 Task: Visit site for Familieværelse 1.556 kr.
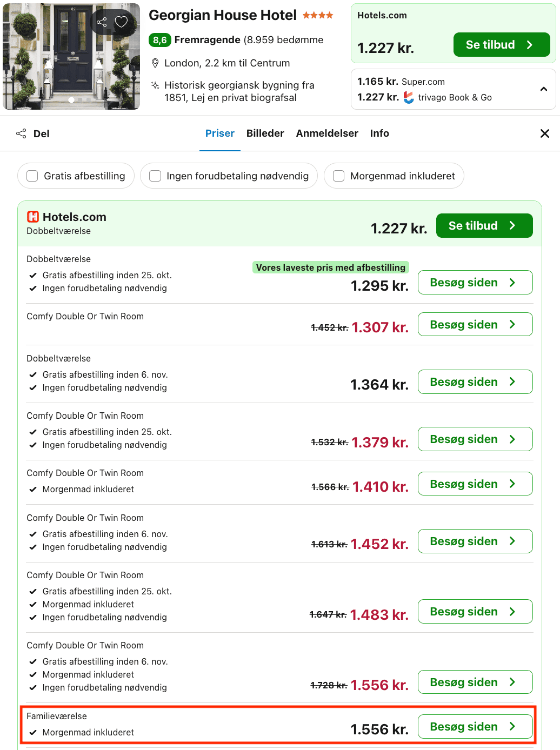[x=475, y=727]
